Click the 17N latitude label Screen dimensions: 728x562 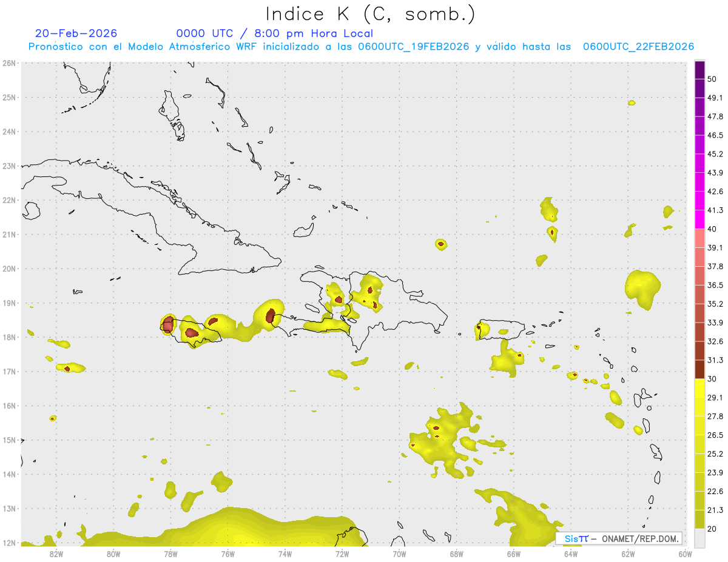coord(9,372)
